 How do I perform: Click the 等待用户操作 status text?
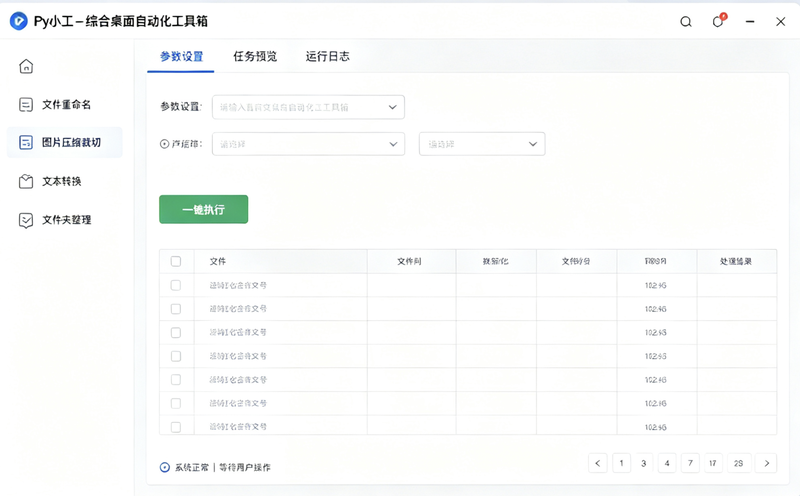coord(245,467)
